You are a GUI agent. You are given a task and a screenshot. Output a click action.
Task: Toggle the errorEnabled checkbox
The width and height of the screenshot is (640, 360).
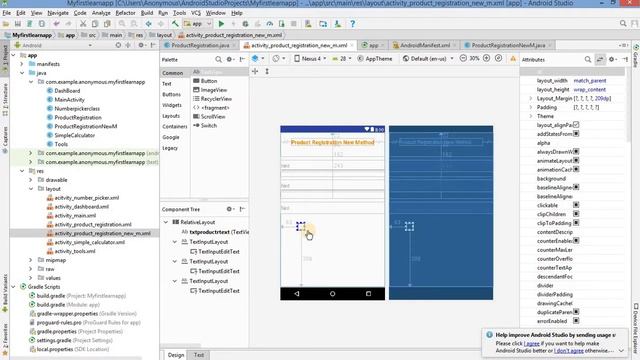(576, 321)
